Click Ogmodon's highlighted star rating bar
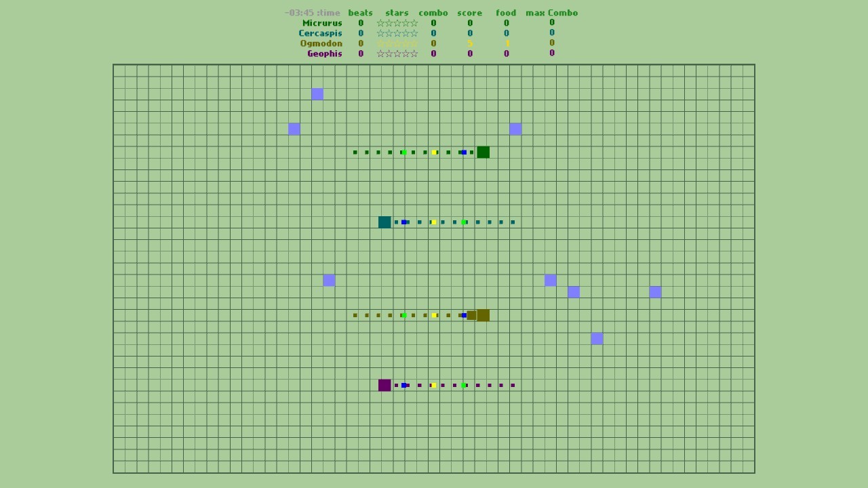Screen dimensions: 868x488 [397, 43]
